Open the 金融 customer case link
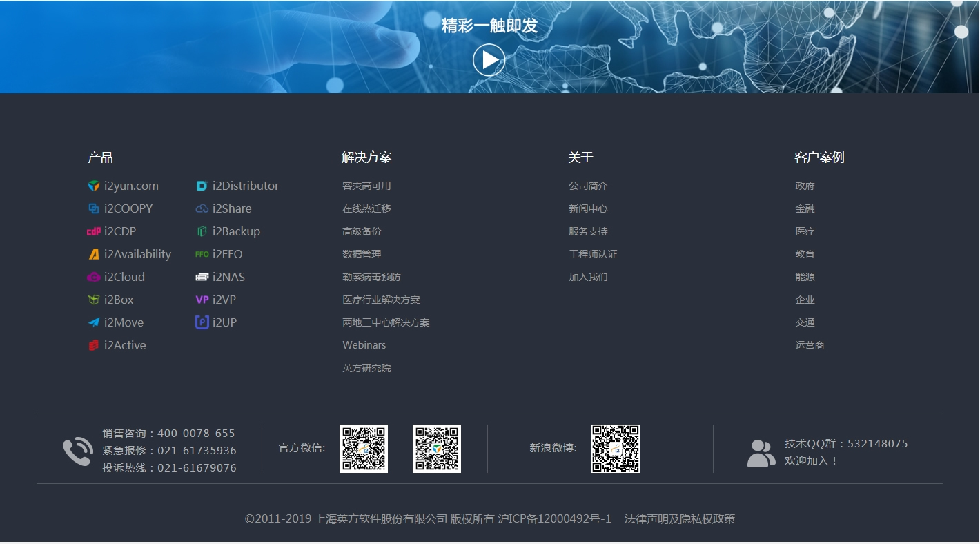The image size is (980, 544). point(805,208)
